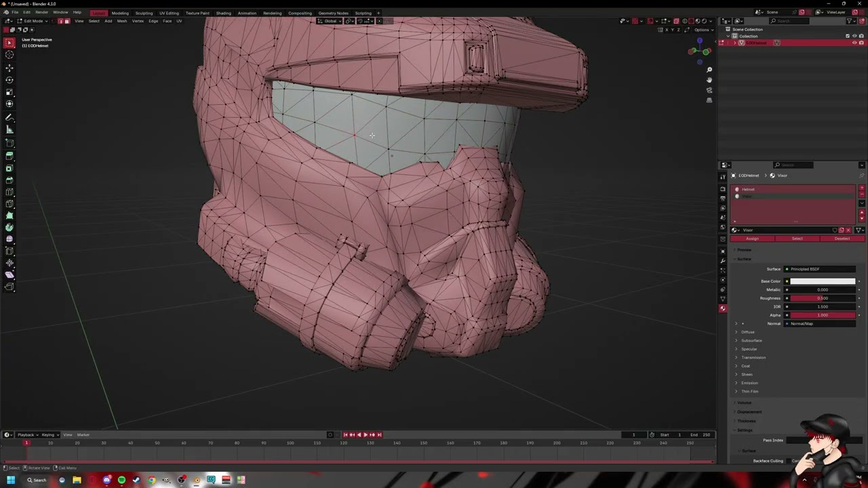
Task: Open the Mesh menu
Action: pyautogui.click(x=122, y=21)
